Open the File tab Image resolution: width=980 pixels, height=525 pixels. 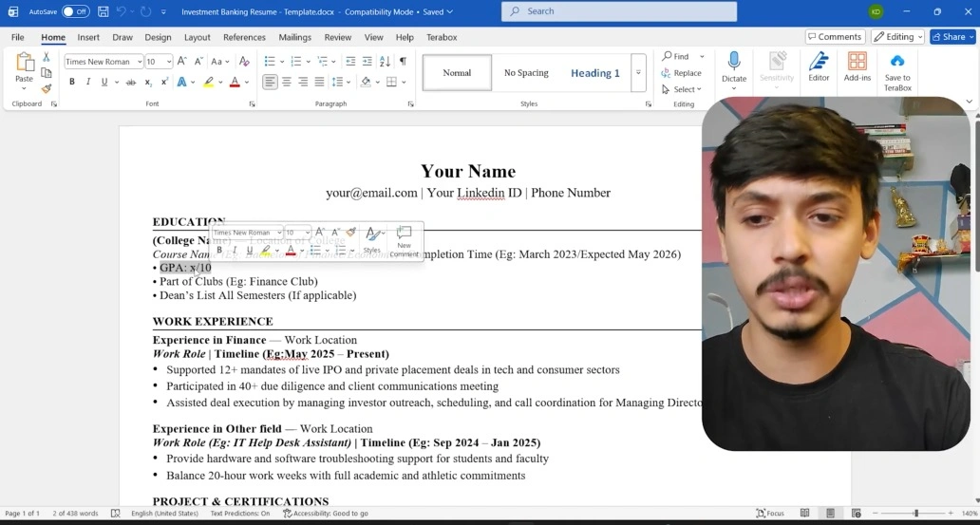coord(17,37)
